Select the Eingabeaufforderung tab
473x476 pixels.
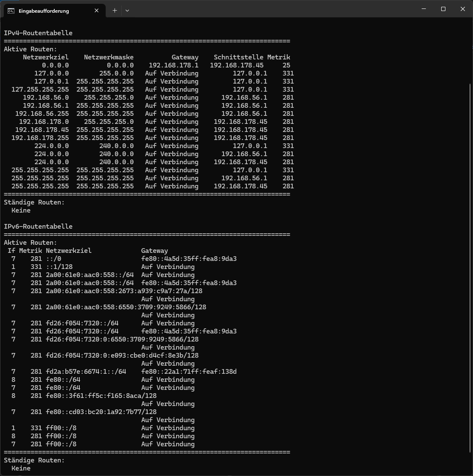click(55, 11)
